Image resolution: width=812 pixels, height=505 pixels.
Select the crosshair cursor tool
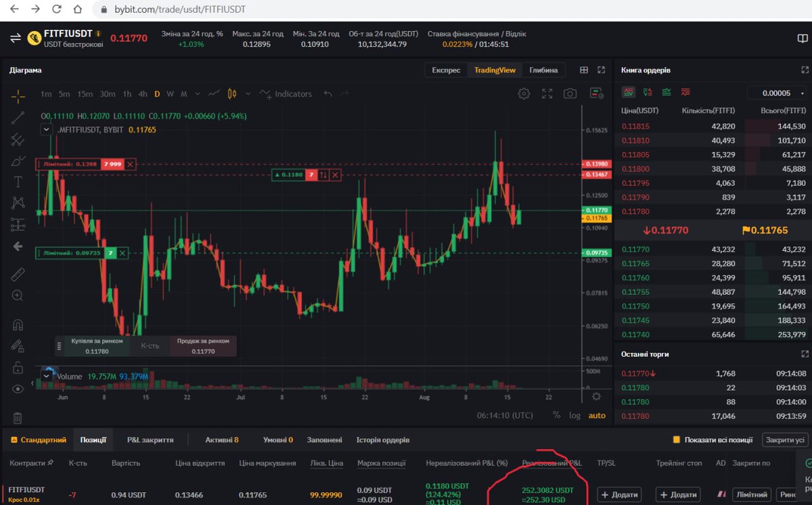[x=18, y=95]
